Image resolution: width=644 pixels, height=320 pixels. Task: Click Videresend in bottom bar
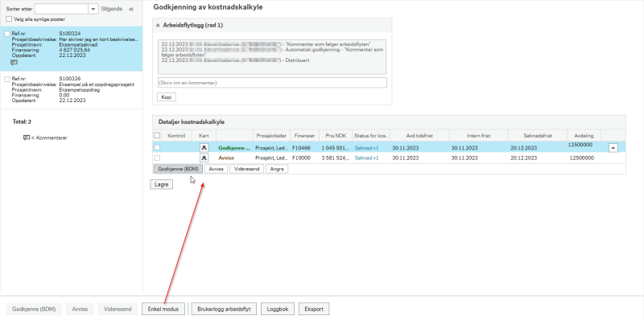118,309
